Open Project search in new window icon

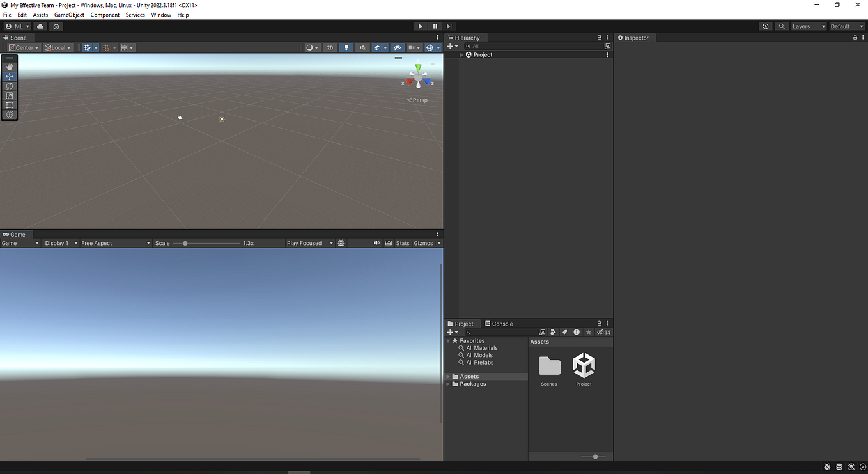[x=542, y=332]
